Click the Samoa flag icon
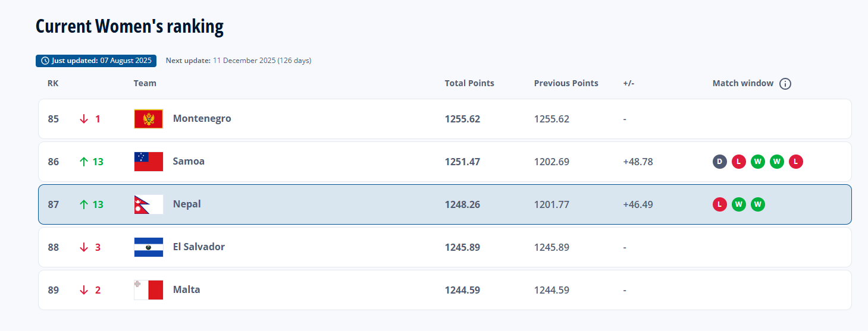868x331 pixels. coord(149,162)
